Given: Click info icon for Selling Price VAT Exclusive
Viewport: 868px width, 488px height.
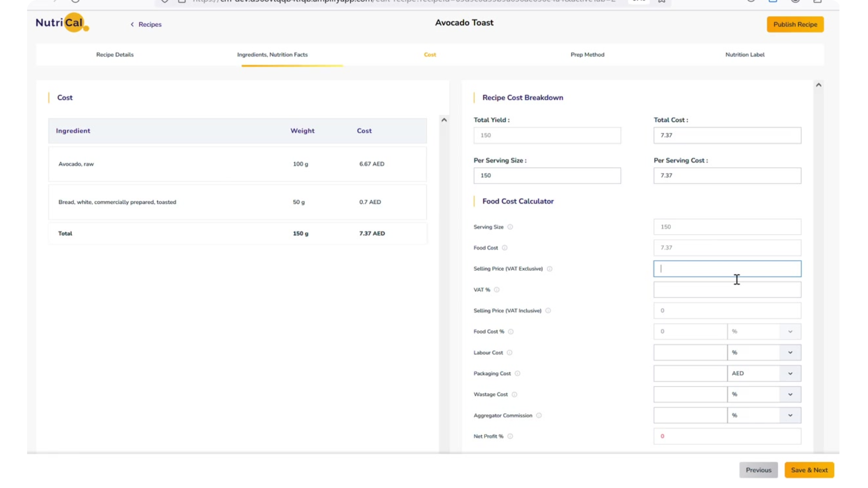Looking at the screenshot, I should coord(549,269).
